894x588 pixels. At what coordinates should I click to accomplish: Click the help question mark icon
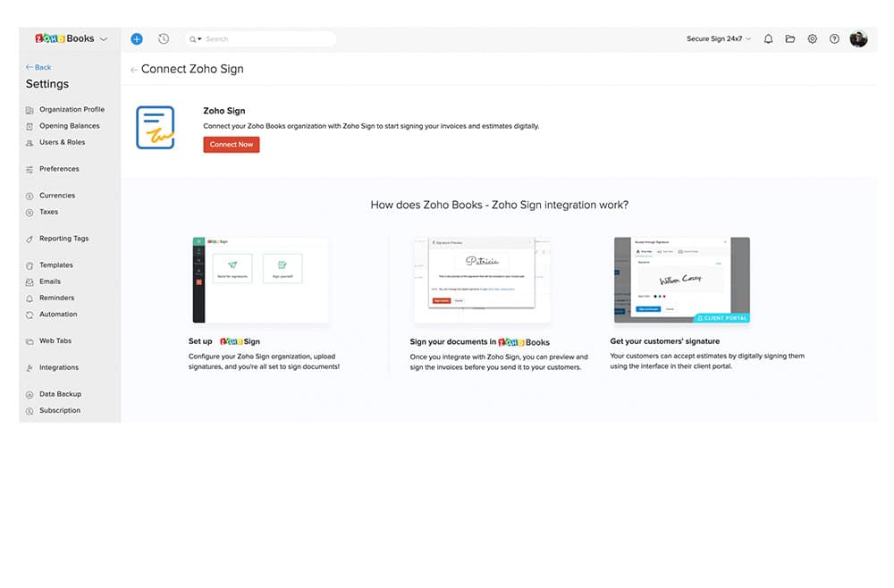(x=834, y=38)
